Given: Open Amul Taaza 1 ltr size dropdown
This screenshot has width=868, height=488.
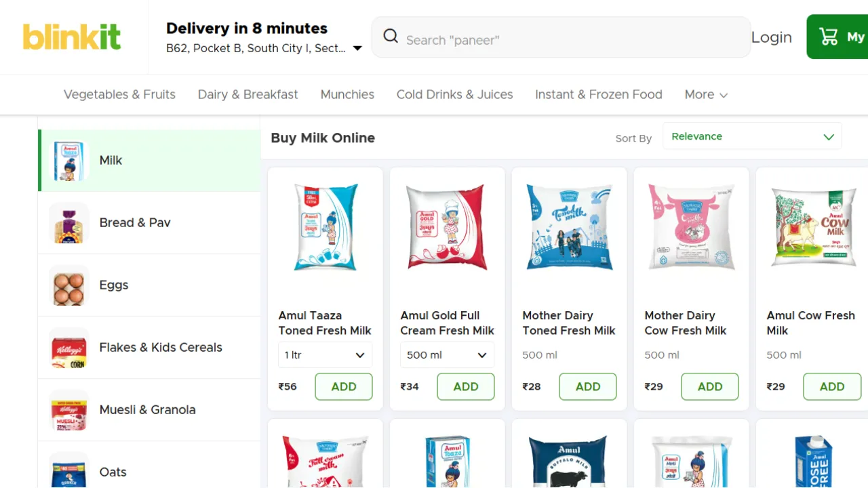Looking at the screenshot, I should 325,355.
